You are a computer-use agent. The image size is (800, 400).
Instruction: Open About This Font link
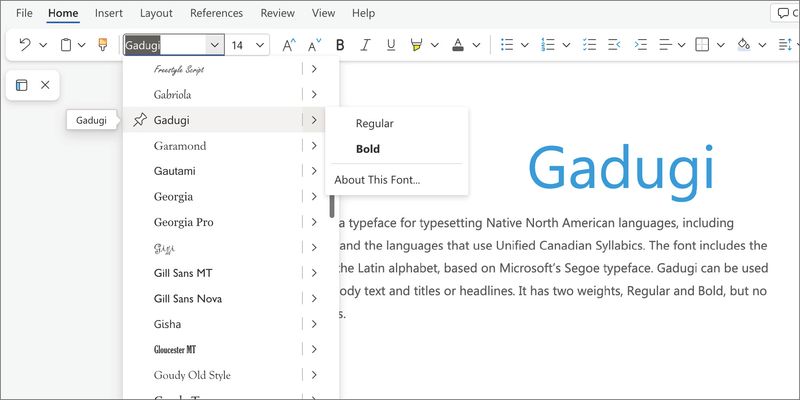(x=377, y=180)
